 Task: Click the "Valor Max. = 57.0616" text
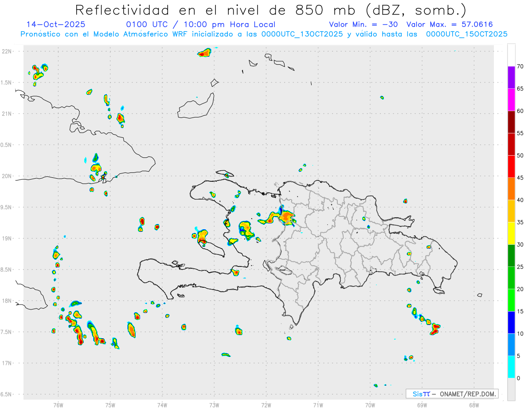pos(450,24)
